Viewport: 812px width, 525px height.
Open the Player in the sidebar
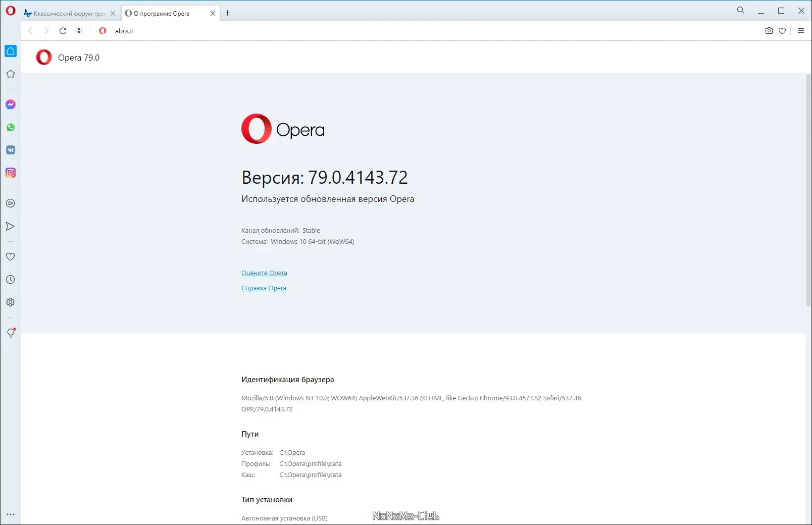11,203
